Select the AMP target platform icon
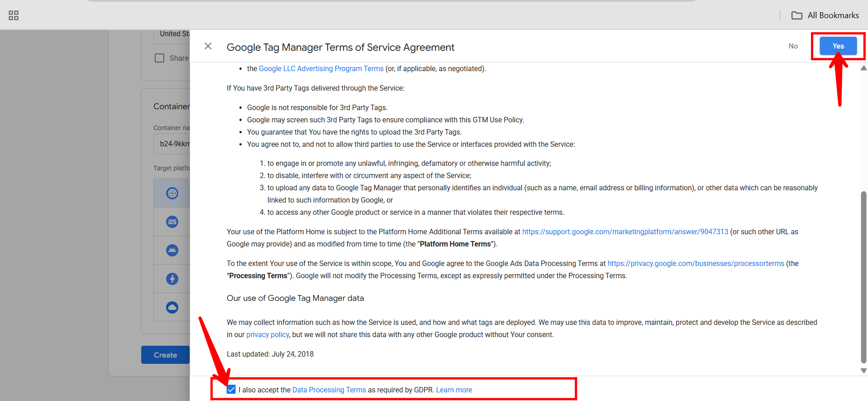The height and width of the screenshot is (401, 868). pyautogui.click(x=172, y=279)
